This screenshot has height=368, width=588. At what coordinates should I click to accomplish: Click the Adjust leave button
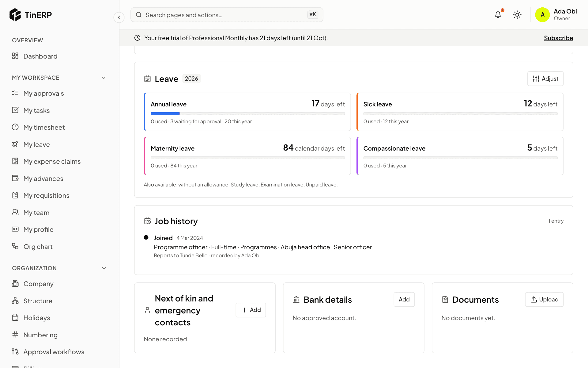click(545, 79)
